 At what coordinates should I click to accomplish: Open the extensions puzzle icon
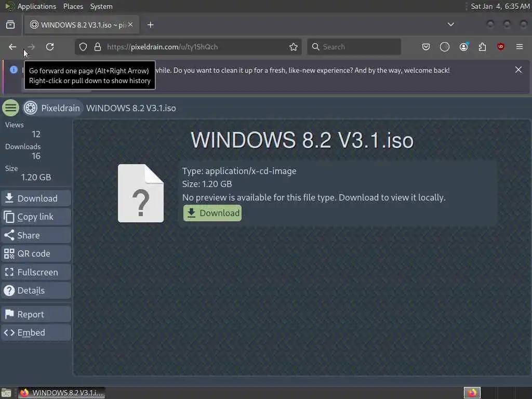[482, 47]
